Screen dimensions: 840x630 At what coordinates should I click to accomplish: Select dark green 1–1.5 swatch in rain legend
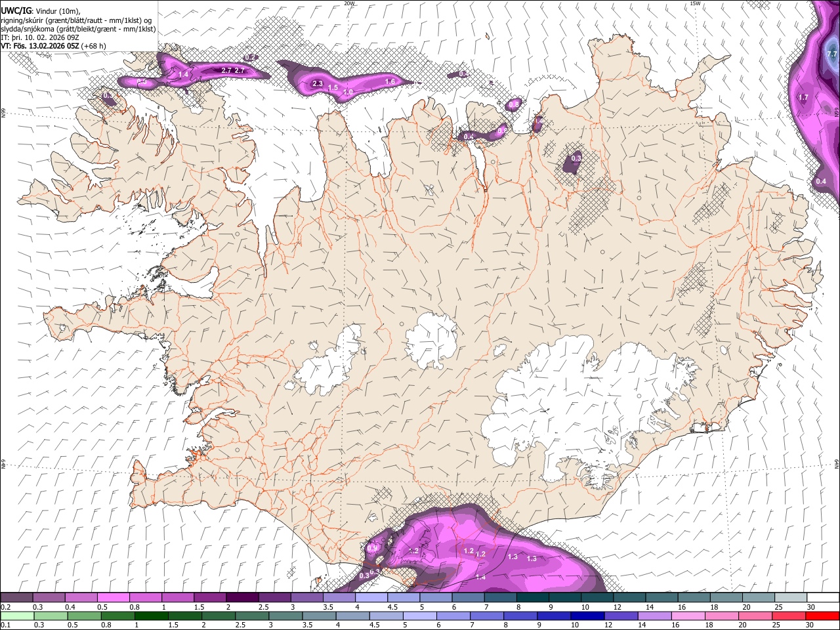(152, 616)
